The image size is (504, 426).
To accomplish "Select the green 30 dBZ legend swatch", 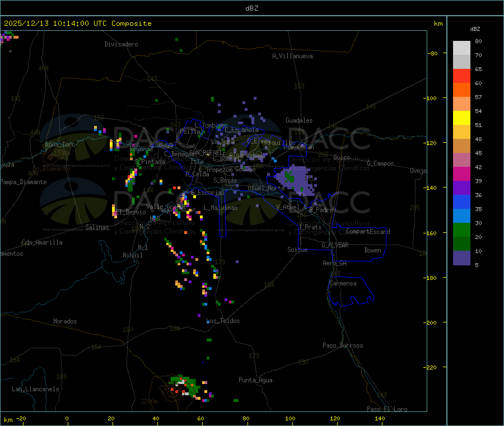I will [x=461, y=230].
